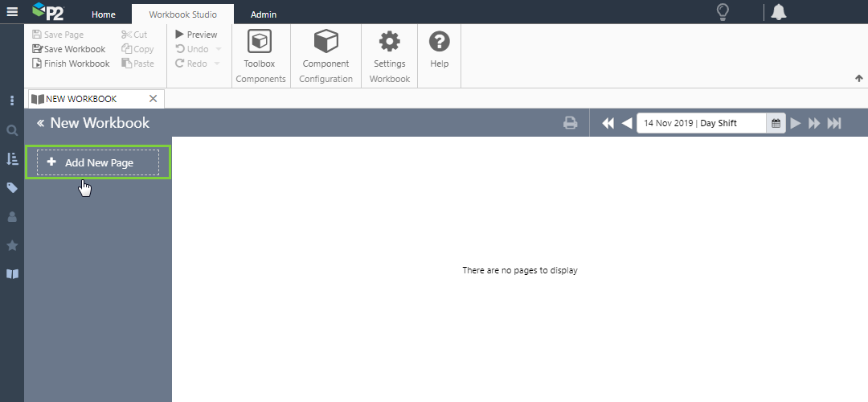This screenshot has width=868, height=402.
Task: Click the Copy command
Action: 137,49
